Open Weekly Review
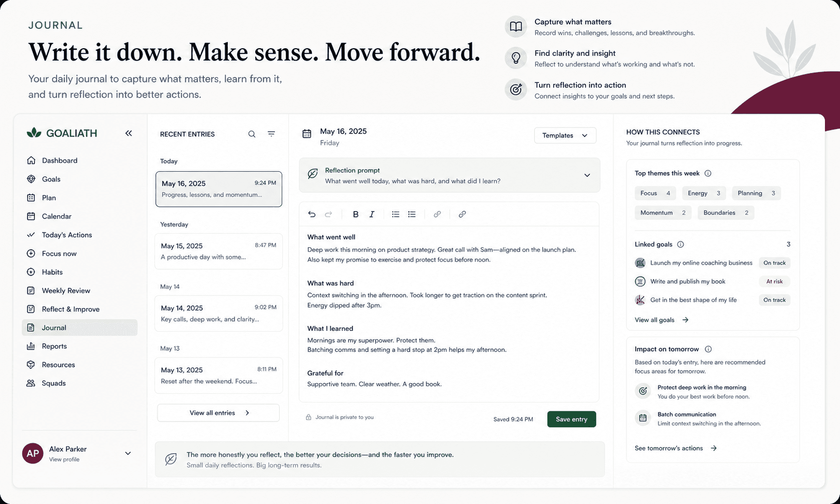The height and width of the screenshot is (504, 840). (x=79, y=291)
